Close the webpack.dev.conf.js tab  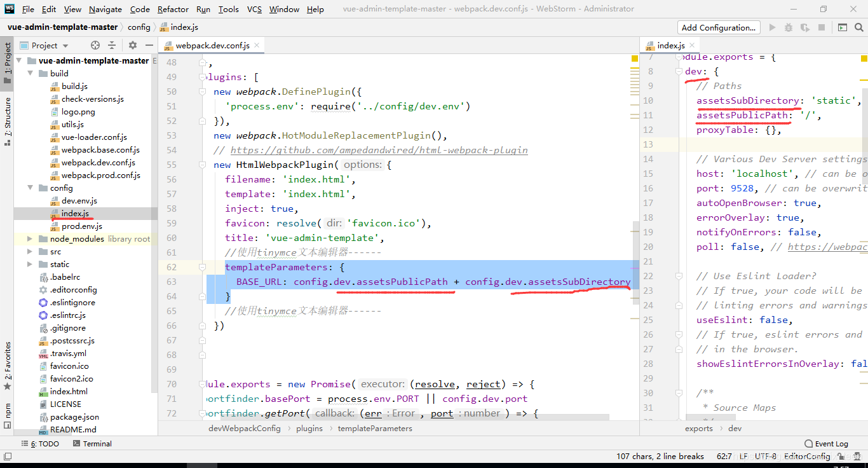point(257,46)
